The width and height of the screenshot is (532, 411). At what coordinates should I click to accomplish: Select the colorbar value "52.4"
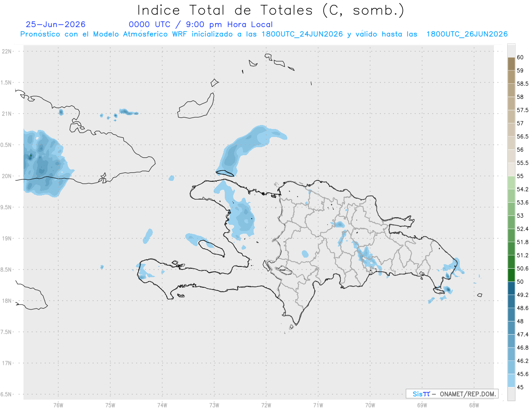[x=523, y=229]
